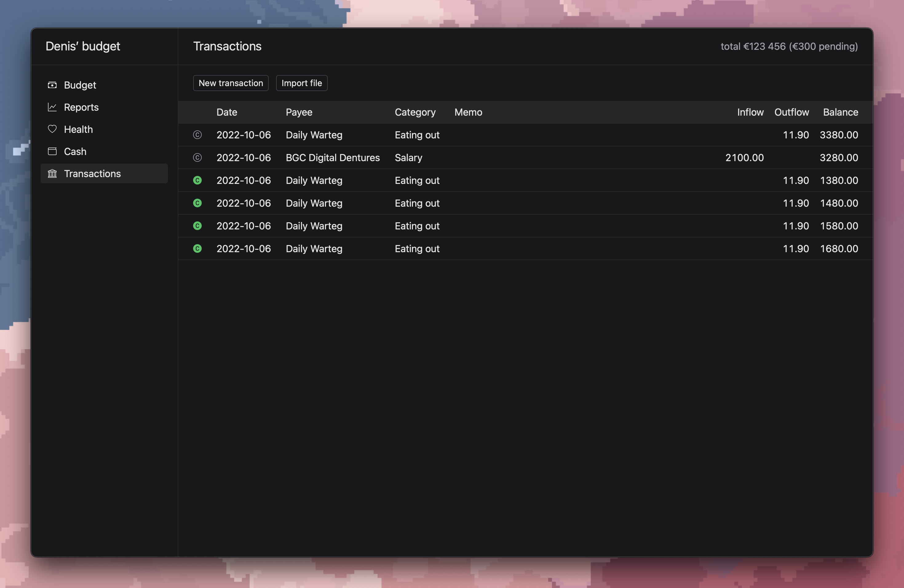Viewport: 904px width, 588px height.
Task: Sort by the Date column header
Action: pos(227,112)
